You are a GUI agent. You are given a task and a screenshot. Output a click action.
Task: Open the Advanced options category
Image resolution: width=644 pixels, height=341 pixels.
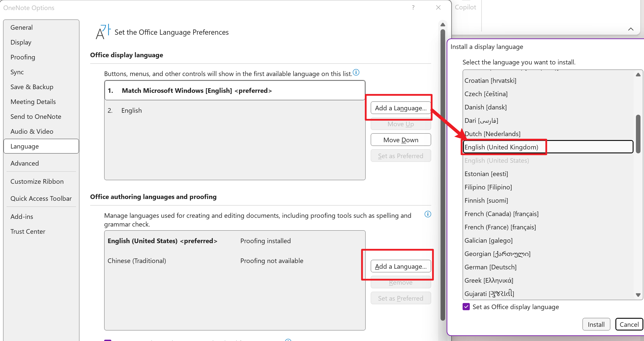click(x=41, y=163)
